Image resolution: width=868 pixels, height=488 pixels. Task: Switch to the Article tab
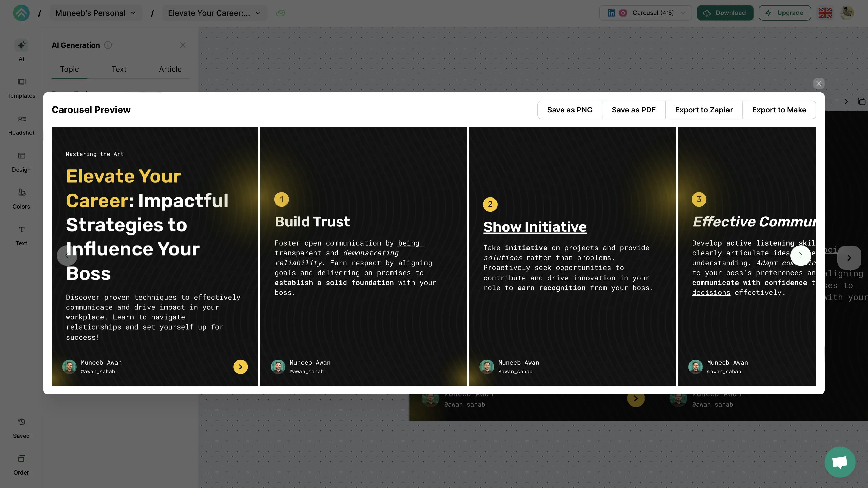[x=170, y=68]
